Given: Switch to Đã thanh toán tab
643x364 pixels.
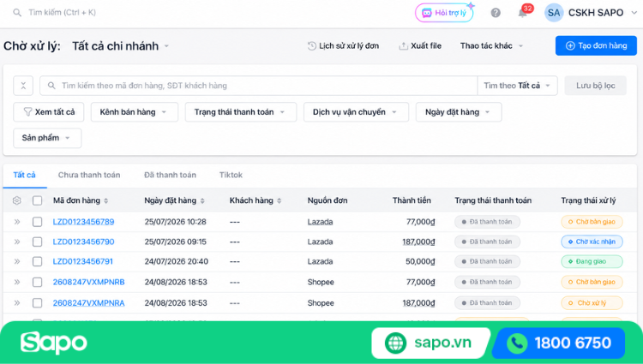Looking at the screenshot, I should point(170,175).
